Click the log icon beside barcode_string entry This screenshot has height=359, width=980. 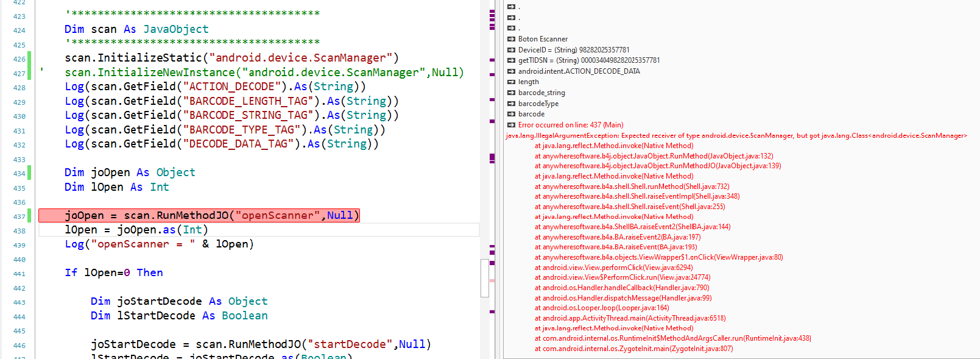click(x=511, y=93)
